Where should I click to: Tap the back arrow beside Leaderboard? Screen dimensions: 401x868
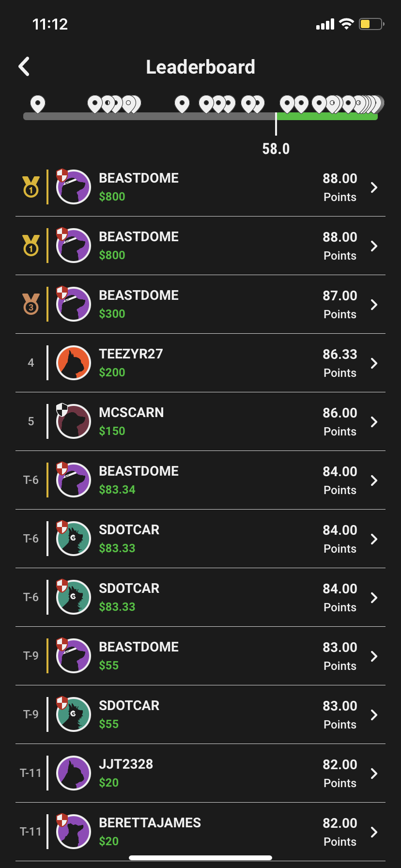pos(24,67)
